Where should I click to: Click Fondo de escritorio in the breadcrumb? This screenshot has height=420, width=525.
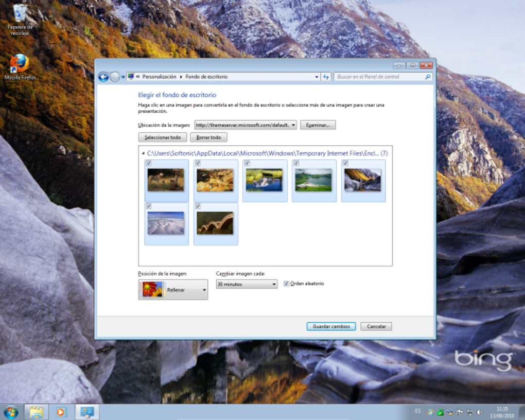coord(206,76)
